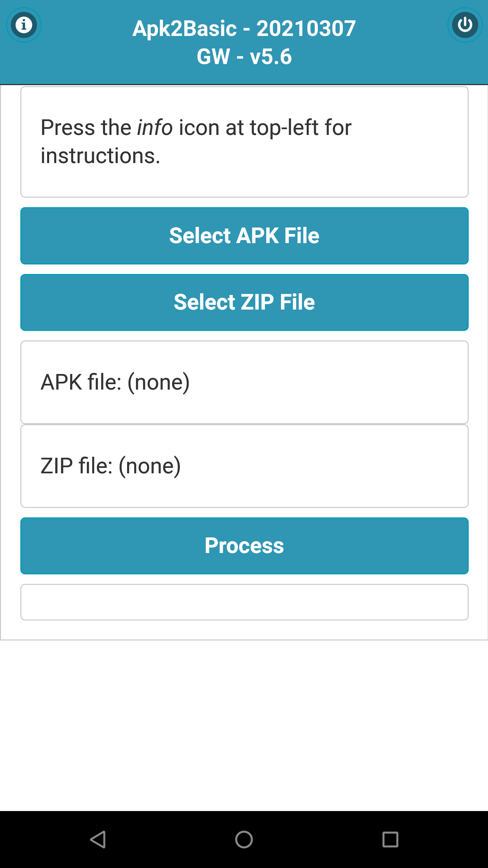The width and height of the screenshot is (488, 868).
Task: Tap the APK file (none) field
Action: click(244, 382)
